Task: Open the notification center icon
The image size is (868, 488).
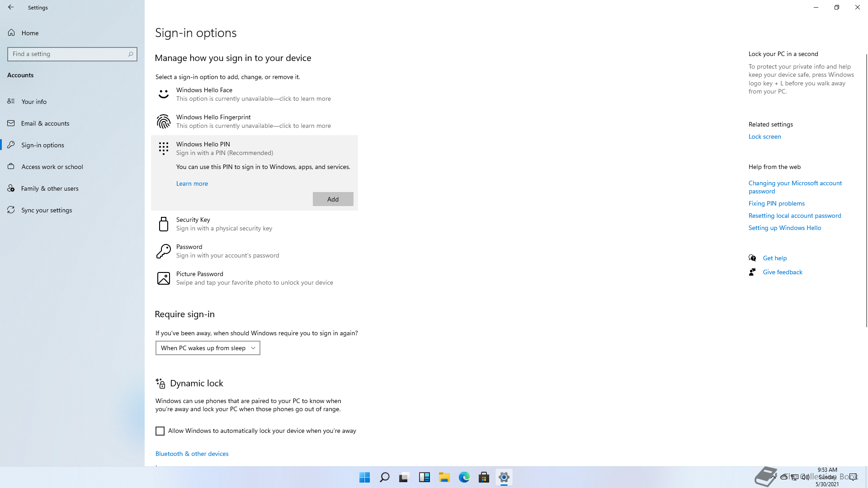Action: [853, 477]
